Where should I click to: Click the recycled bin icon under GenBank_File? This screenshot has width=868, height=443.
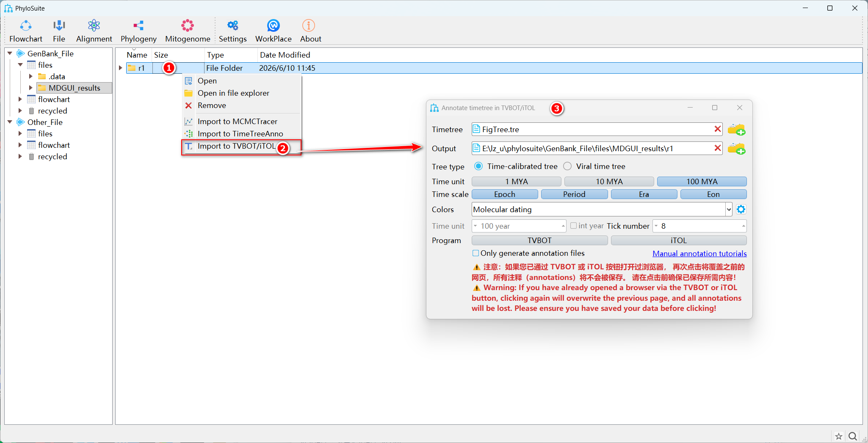point(31,111)
